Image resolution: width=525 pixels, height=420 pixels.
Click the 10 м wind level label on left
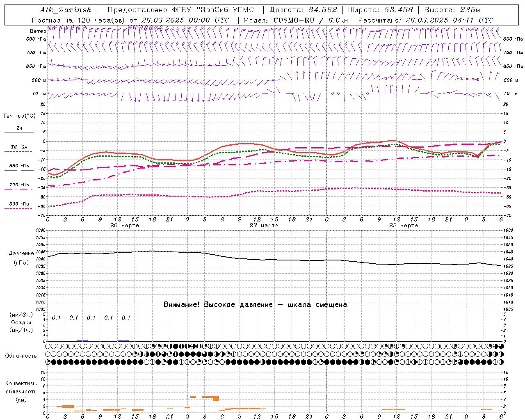pos(39,94)
